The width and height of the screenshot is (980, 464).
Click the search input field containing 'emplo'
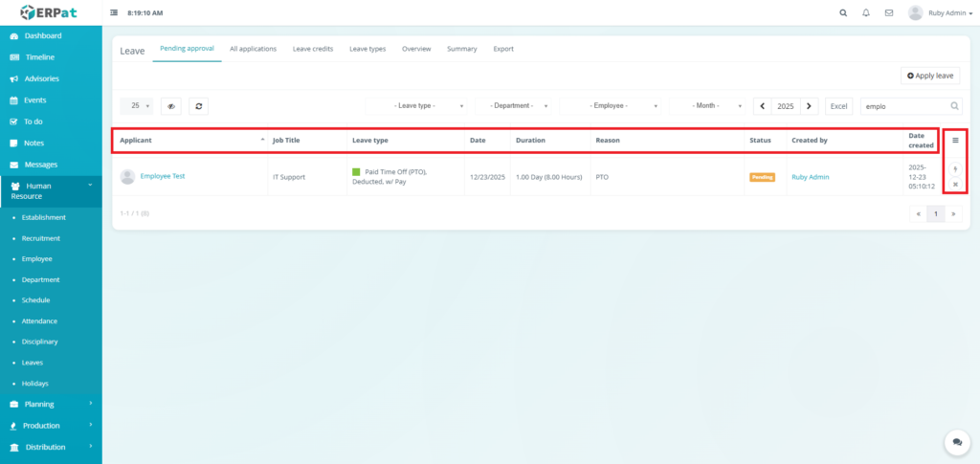tap(904, 106)
